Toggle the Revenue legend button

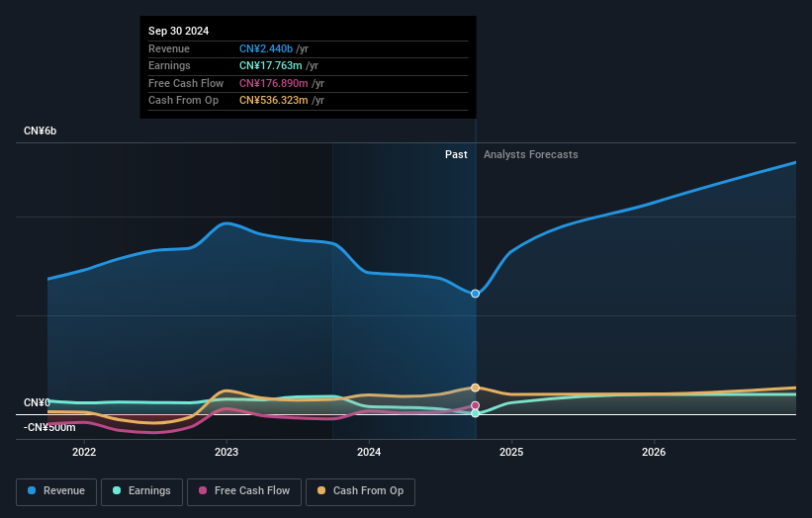[56, 491]
